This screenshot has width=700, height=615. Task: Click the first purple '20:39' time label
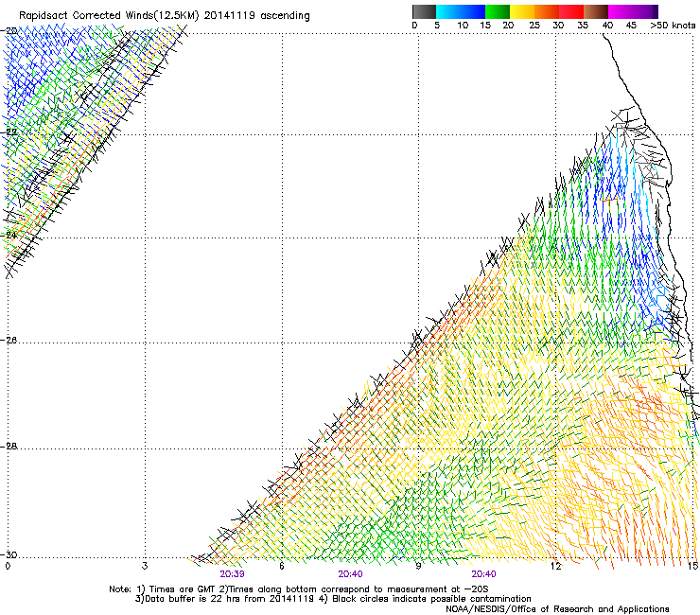click(232, 574)
